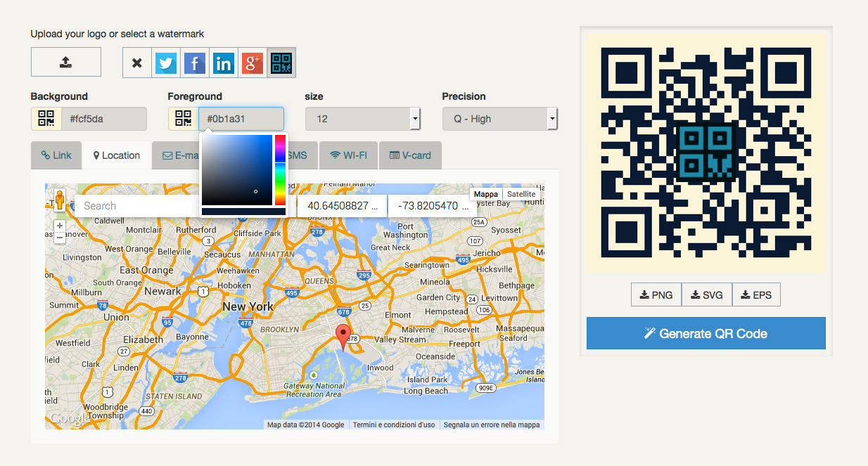Viewport: 868px width, 466px height.
Task: Switch to the Satellite map view
Action: 521,193
